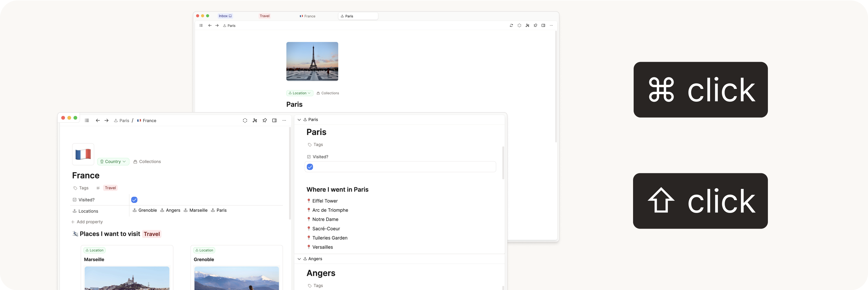
Task: Go back using the France window's left arrow
Action: [98, 121]
